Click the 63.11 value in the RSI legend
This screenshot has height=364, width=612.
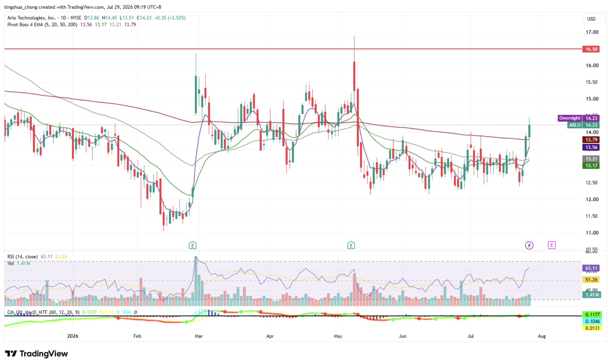(47, 256)
